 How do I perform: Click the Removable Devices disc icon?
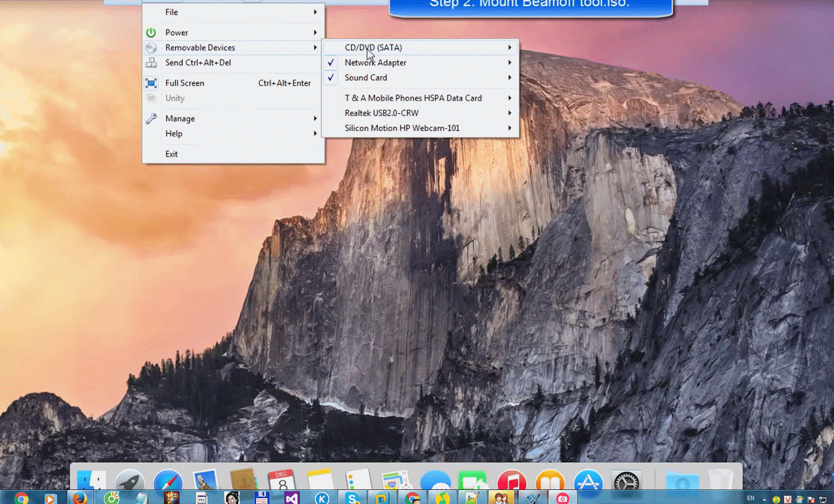pyautogui.click(x=151, y=47)
